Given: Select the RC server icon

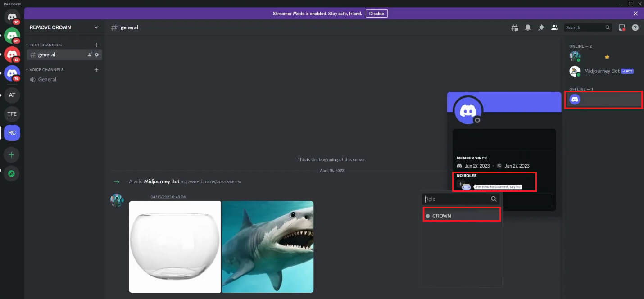Looking at the screenshot, I should point(12,133).
